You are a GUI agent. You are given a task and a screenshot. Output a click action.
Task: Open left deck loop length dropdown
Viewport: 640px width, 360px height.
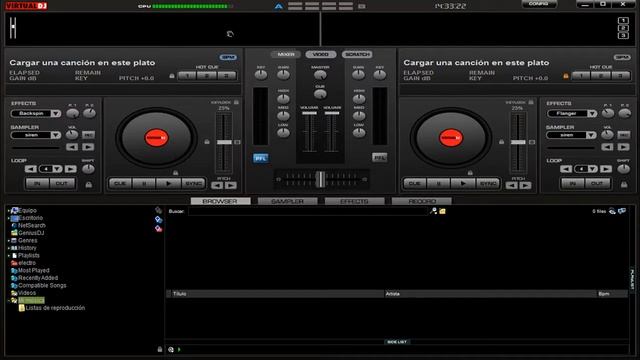(x=57, y=169)
